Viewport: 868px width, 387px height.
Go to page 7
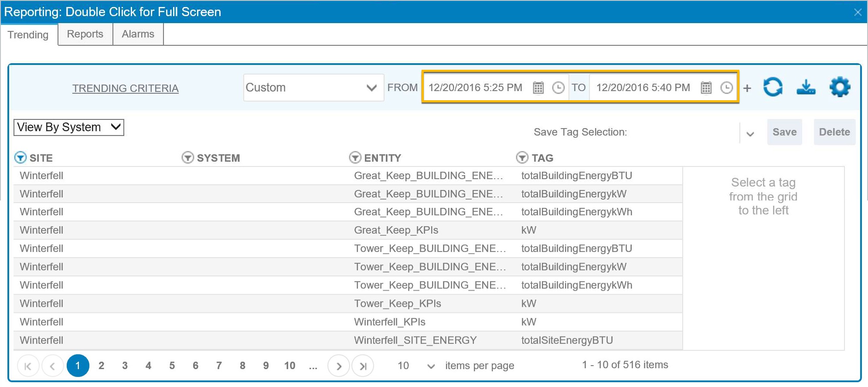[219, 366]
